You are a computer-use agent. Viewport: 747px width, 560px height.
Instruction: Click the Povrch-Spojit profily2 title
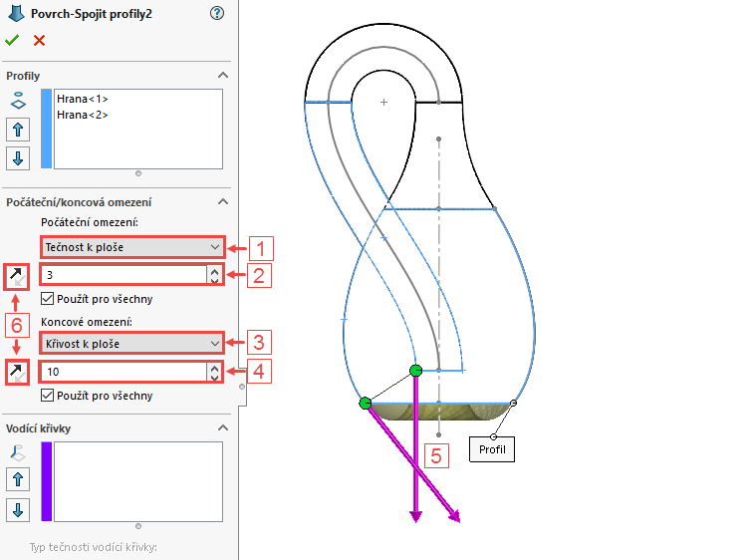click(x=92, y=14)
